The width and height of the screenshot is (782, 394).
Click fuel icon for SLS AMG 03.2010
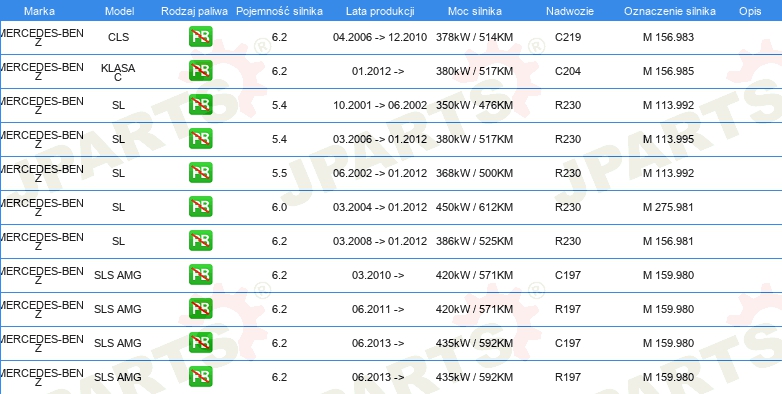200,274
